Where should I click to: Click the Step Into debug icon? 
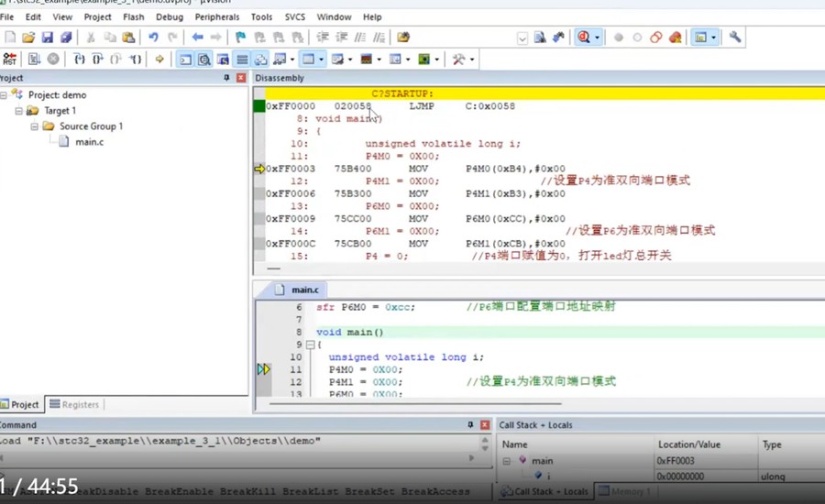pyautogui.click(x=79, y=60)
